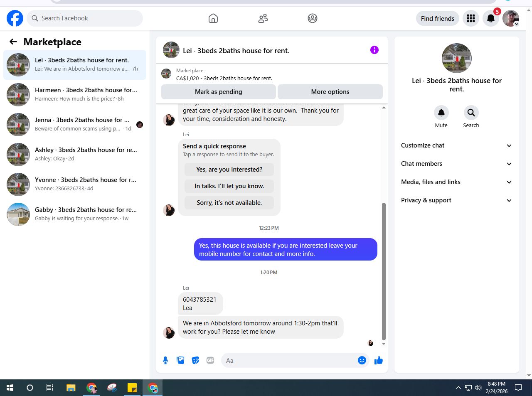Open the large listing photo in right panel

tap(457, 58)
